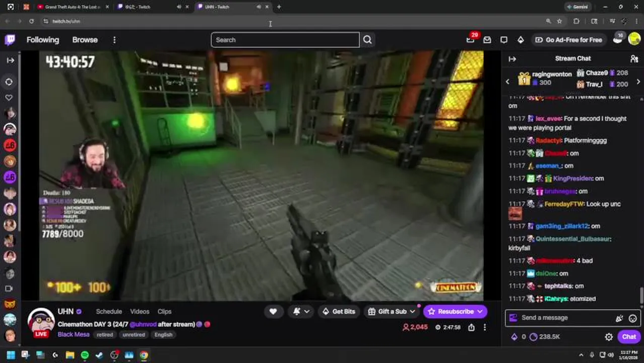Screen dimensions: 644x363
Task: Open Chrome three-dot menu
Action: click(636, 21)
